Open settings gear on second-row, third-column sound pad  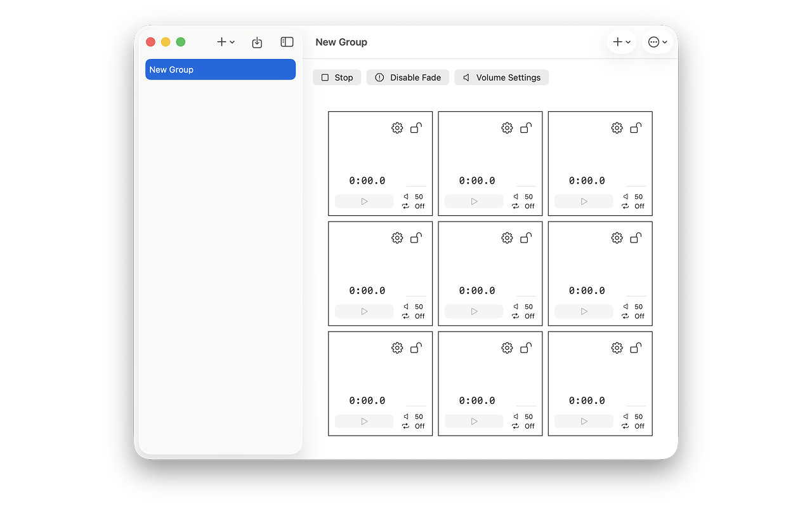[617, 237]
